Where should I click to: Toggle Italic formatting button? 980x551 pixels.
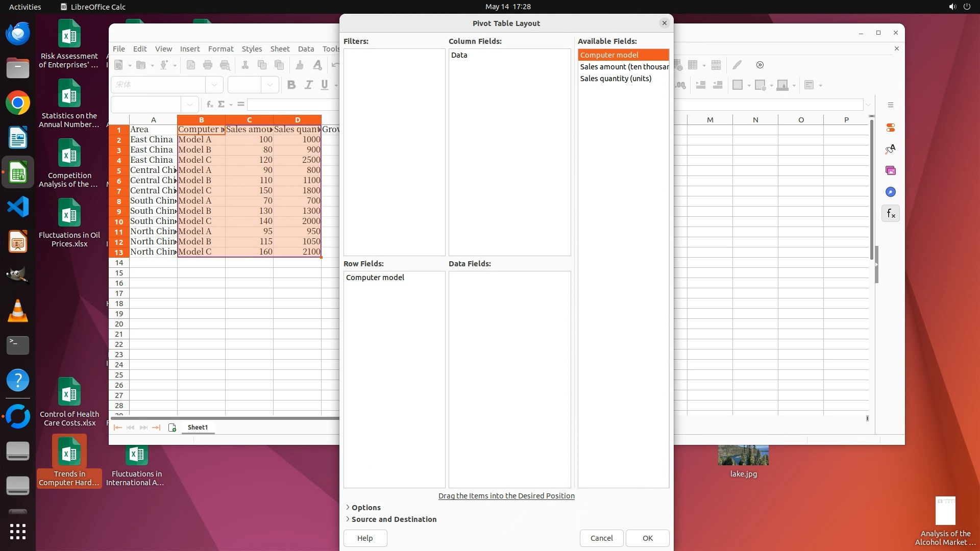[308, 85]
